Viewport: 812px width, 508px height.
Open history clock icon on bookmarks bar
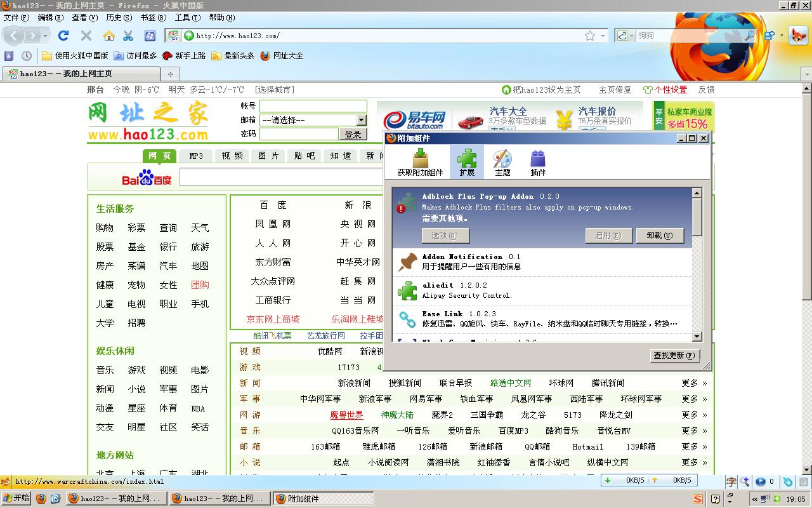coord(26,55)
